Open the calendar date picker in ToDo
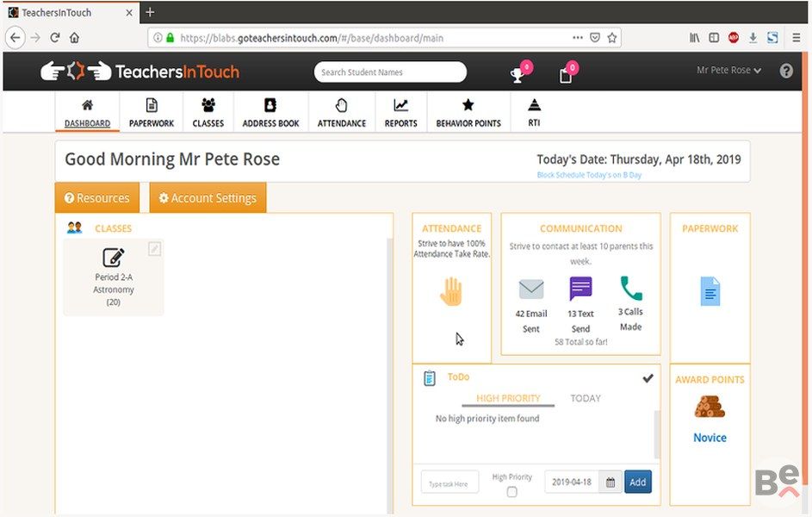The width and height of the screenshot is (812, 517). (610, 483)
